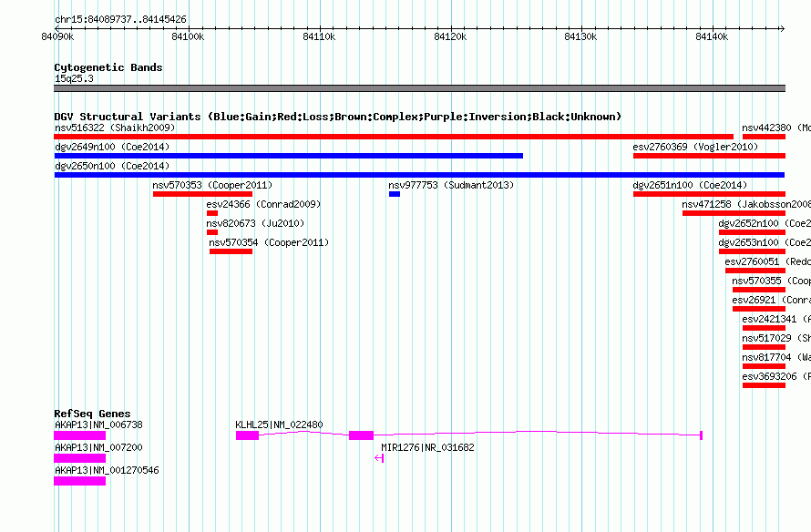Click the nsv516322 (Shaikh2009) red loss bar
This screenshot has width=811, height=532.
coord(394,137)
